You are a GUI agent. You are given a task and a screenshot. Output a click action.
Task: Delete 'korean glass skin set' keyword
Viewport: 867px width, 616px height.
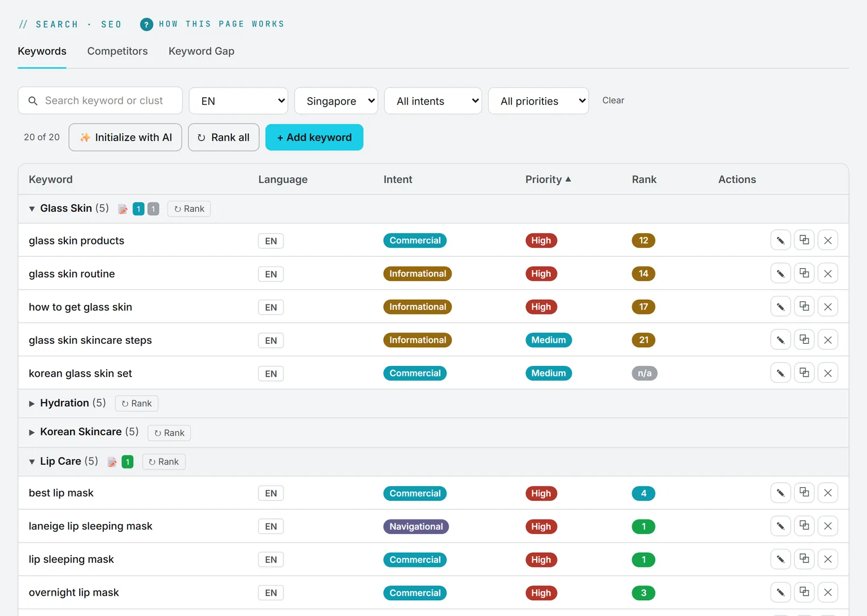[828, 373]
